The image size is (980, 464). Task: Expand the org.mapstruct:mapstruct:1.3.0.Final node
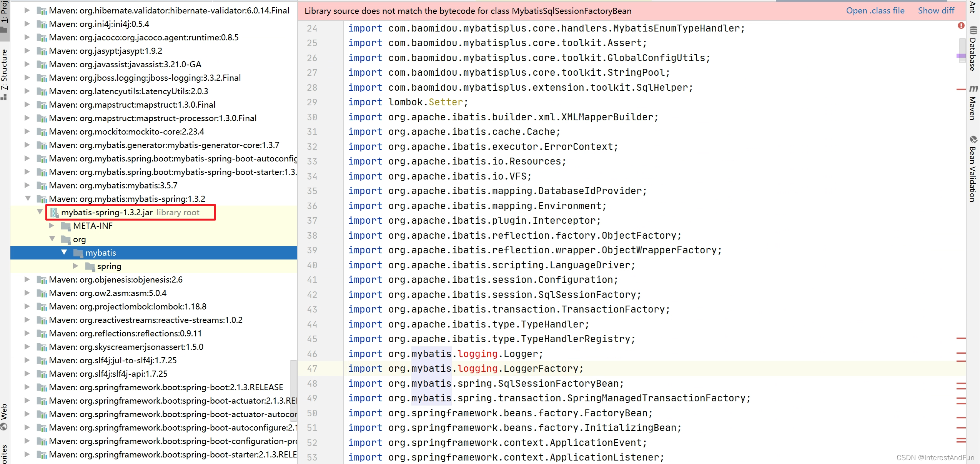27,105
